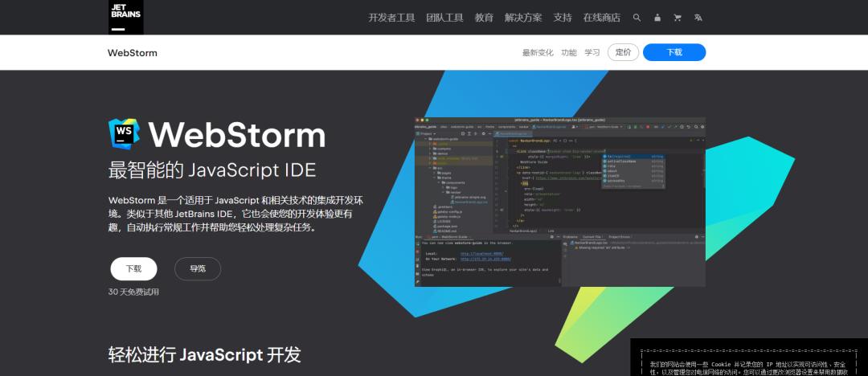Go to 最新变化 section

(x=538, y=52)
